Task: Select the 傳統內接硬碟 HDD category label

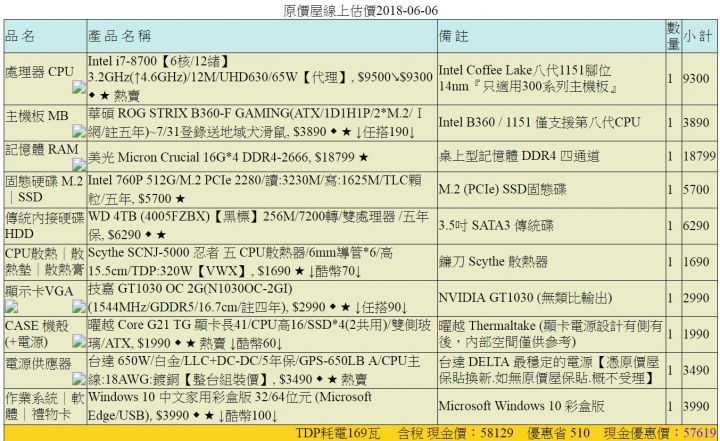Action: (45, 226)
